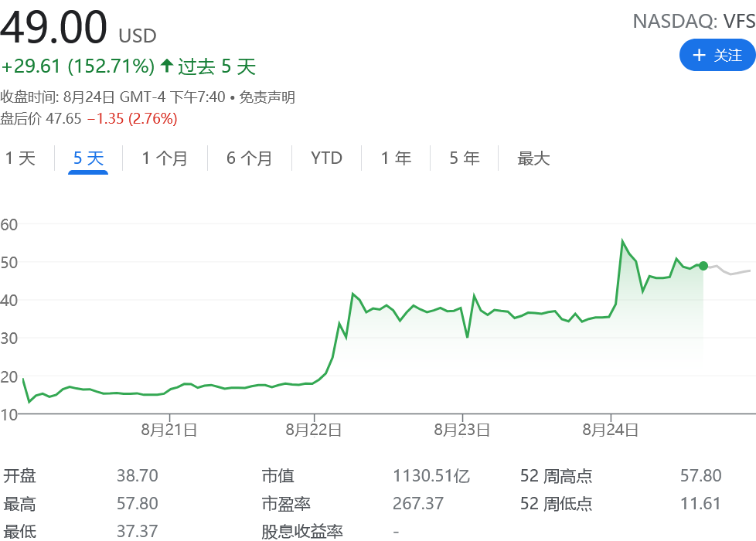756x541 pixels.
Task: Click the 8月21日 date label on the axis
Action: pos(169,430)
